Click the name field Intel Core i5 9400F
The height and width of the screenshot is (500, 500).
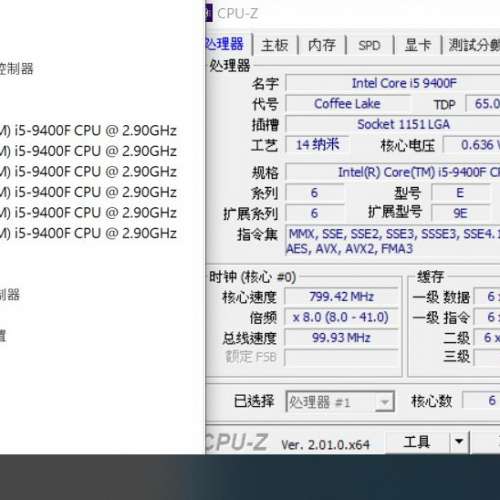pos(393,83)
